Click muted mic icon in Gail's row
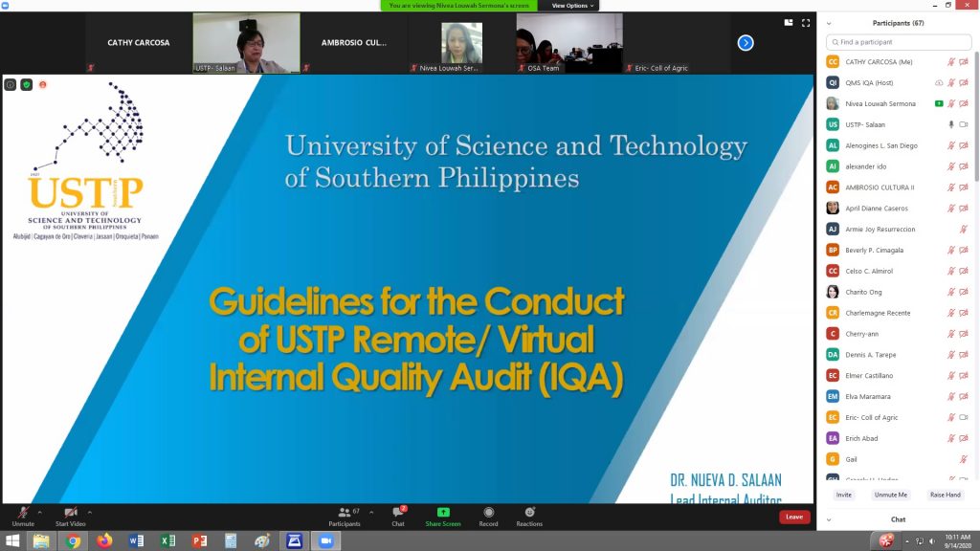This screenshot has height=551, width=980. (x=964, y=459)
